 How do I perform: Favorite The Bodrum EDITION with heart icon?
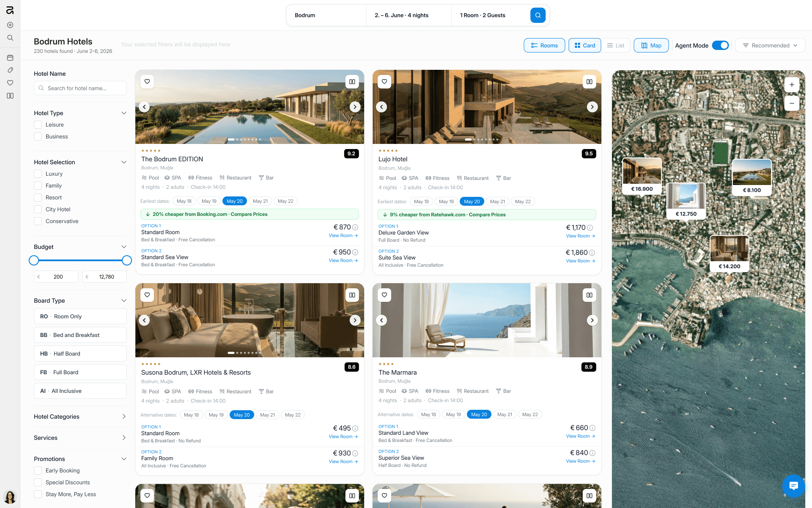pos(147,82)
